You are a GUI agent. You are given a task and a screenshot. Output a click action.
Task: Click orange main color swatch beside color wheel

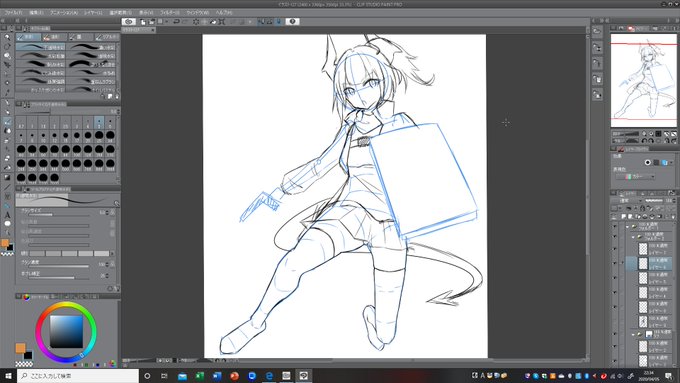(20, 347)
